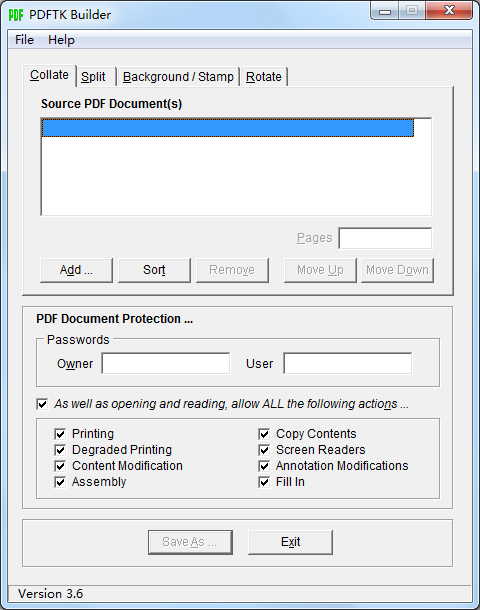Toggle Annotation Modifications checkbox
480x610 pixels.
264,466
